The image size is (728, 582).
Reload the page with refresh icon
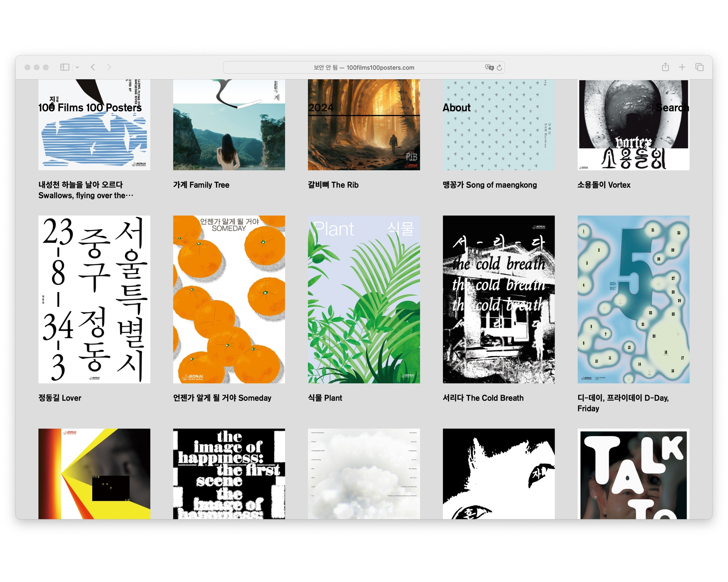499,67
